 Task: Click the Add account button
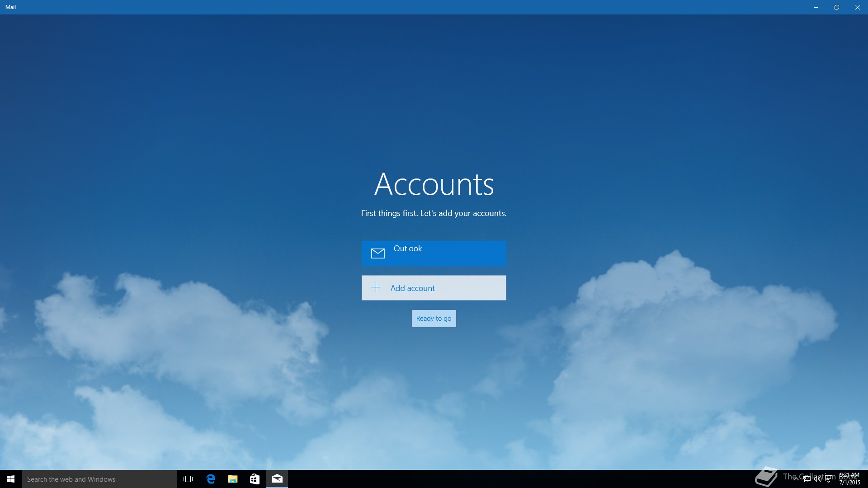pos(434,288)
